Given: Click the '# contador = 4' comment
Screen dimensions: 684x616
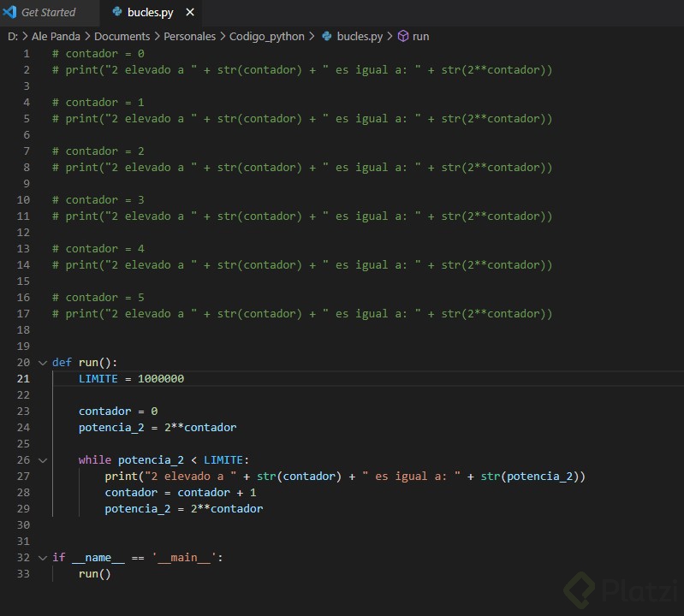Looking at the screenshot, I should coord(98,249).
